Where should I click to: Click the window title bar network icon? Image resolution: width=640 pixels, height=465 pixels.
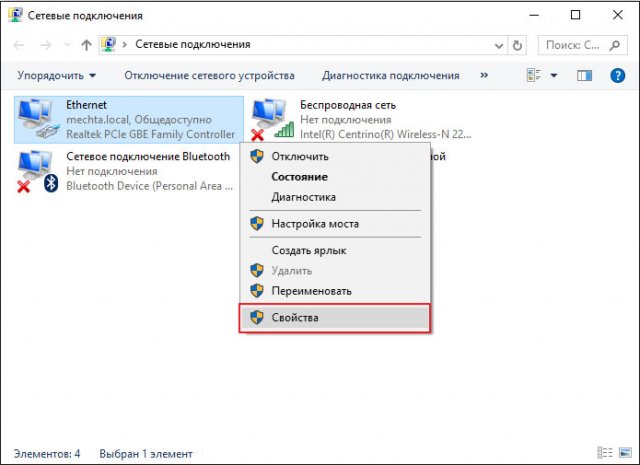15,15
